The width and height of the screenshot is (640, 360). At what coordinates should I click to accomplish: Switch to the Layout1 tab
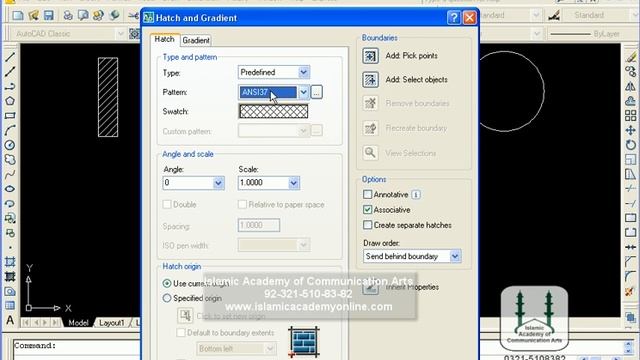coord(111,322)
